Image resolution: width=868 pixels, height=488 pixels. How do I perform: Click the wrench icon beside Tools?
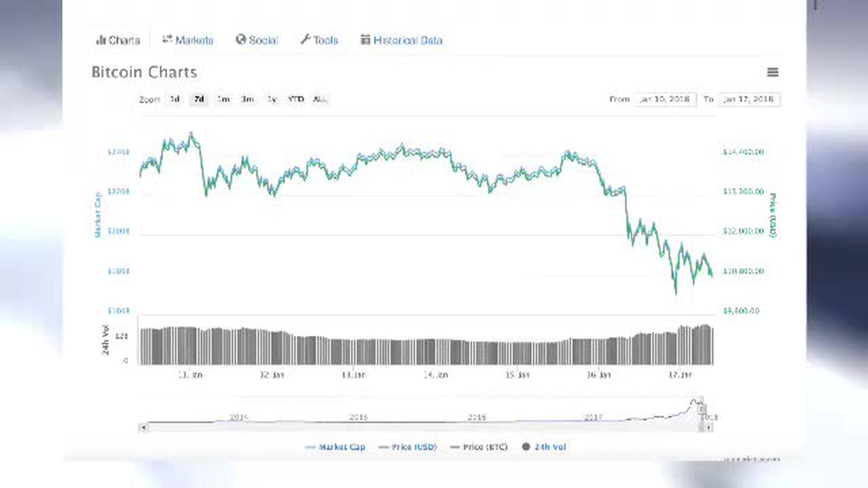click(x=305, y=39)
